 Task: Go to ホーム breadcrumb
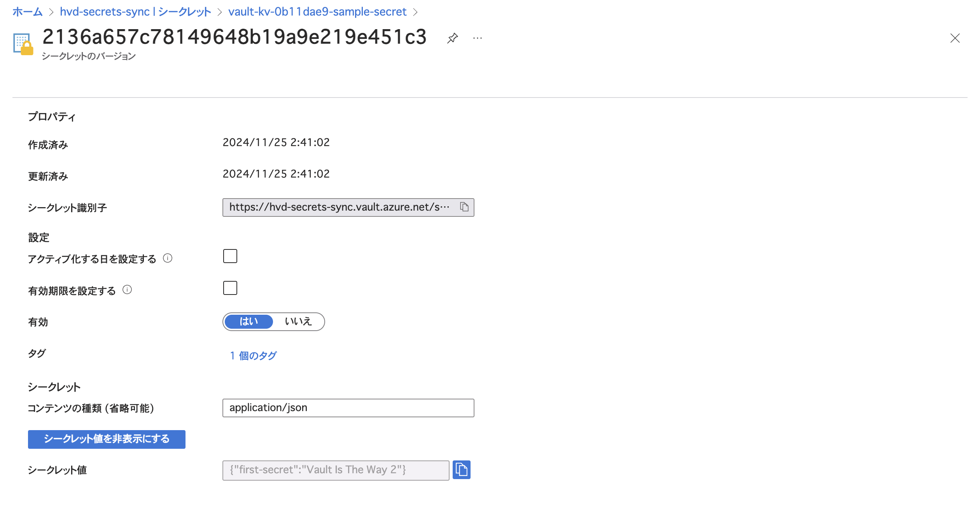[27, 12]
